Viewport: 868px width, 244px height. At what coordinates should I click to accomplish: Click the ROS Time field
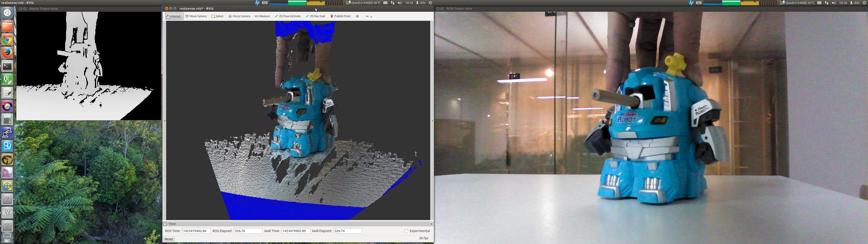point(196,231)
